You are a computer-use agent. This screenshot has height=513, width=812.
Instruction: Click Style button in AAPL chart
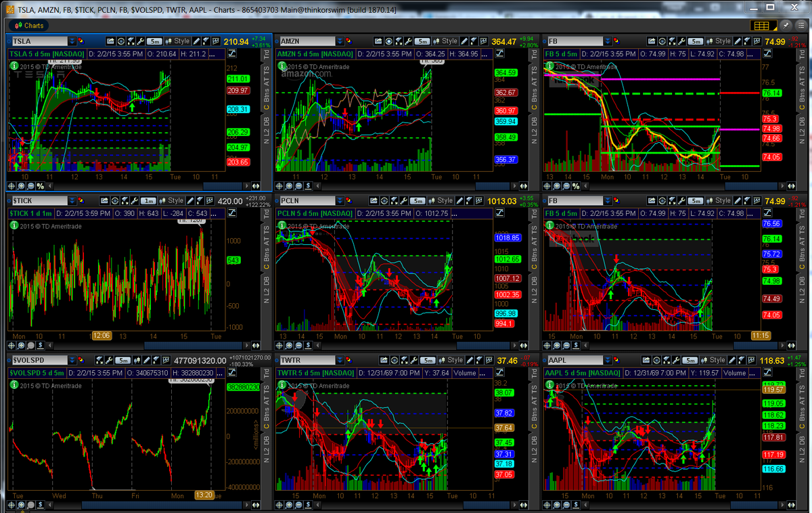click(714, 361)
